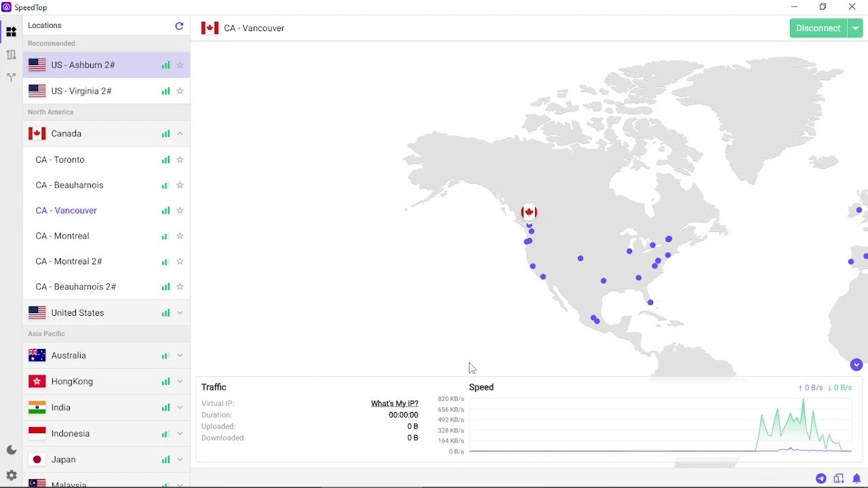The height and width of the screenshot is (488, 868).
Task: Click the Disconnect button
Action: 818,28
